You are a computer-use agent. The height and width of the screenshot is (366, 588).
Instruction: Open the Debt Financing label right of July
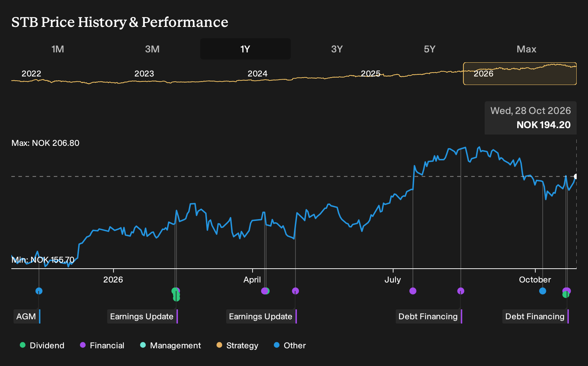pyautogui.click(x=428, y=316)
